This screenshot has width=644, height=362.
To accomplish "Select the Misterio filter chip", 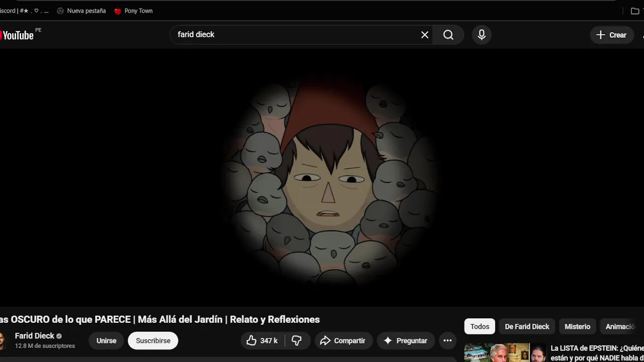I will tap(577, 326).
